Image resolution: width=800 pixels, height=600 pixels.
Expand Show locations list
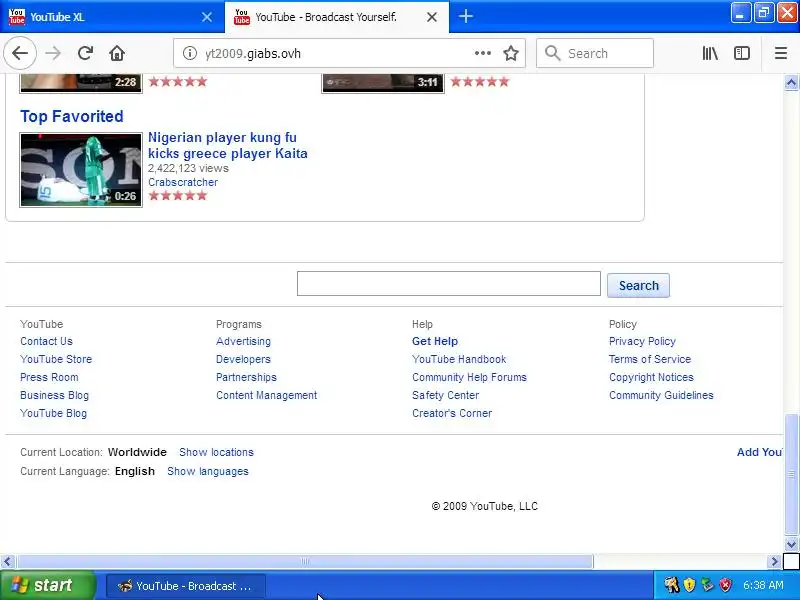click(x=216, y=453)
